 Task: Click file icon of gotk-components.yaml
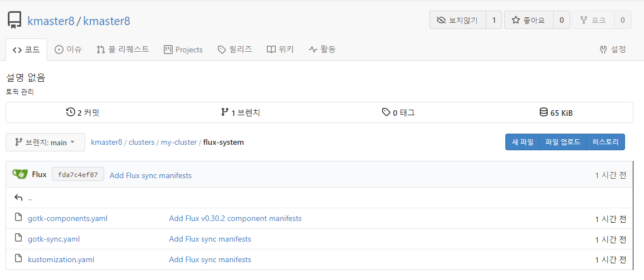coord(18,217)
